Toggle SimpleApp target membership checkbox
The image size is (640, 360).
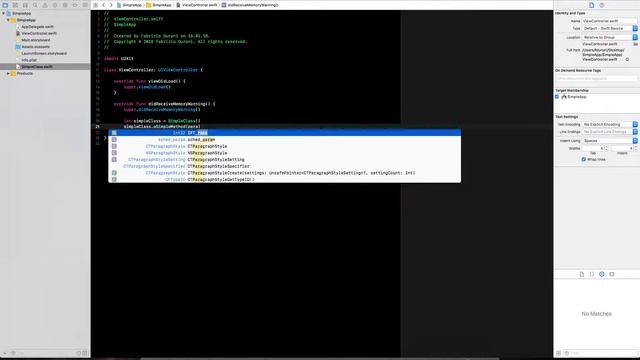pos(557,97)
